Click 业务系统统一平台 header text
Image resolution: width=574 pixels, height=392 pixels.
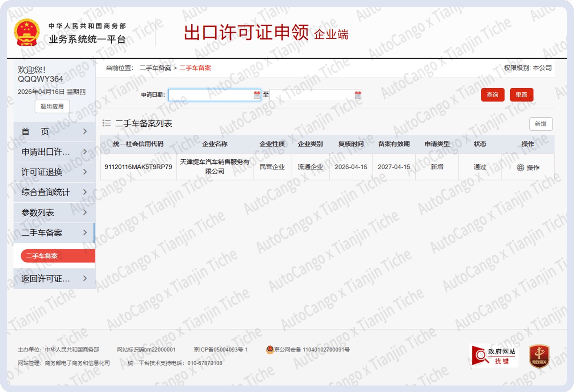pyautogui.click(x=87, y=39)
